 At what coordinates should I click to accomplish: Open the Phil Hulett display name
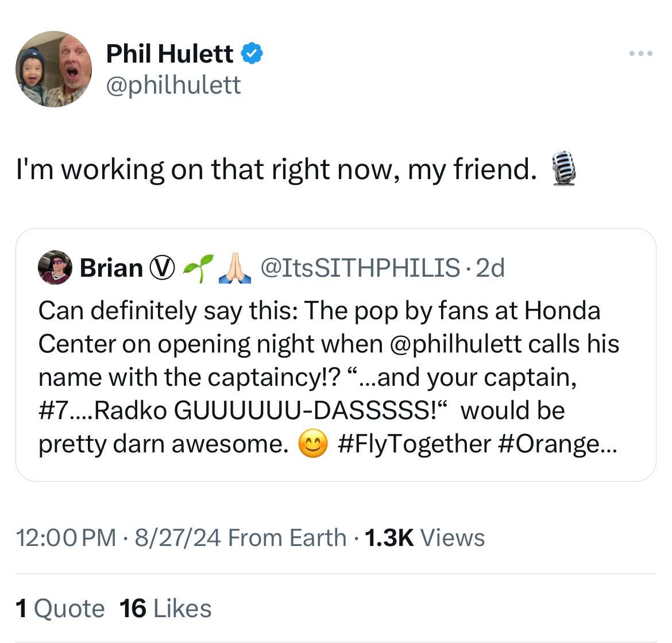coord(170,53)
